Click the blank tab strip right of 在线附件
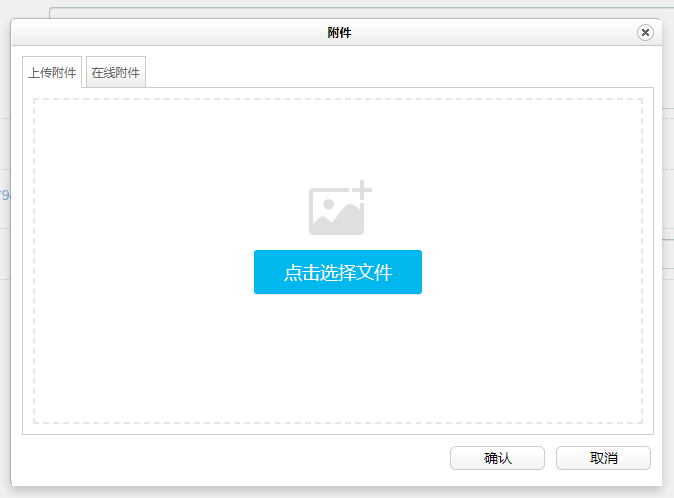 (x=400, y=73)
